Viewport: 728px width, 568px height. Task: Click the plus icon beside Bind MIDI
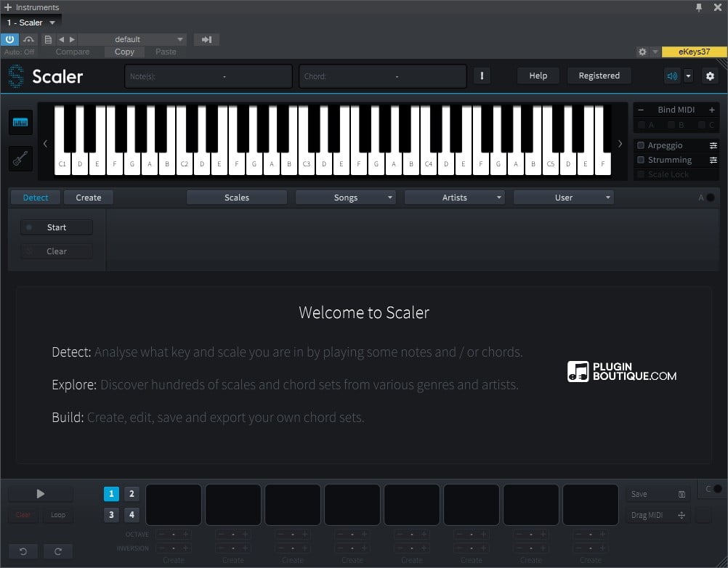pos(712,110)
